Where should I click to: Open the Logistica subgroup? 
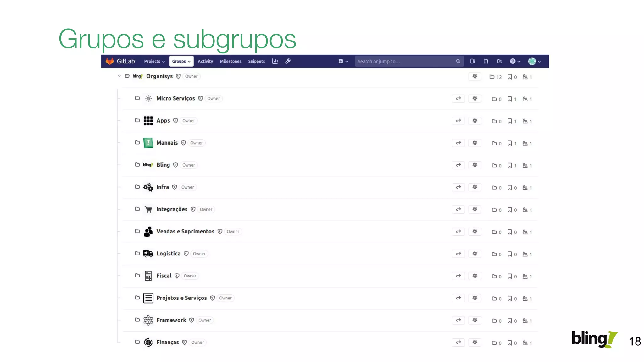pos(168,254)
